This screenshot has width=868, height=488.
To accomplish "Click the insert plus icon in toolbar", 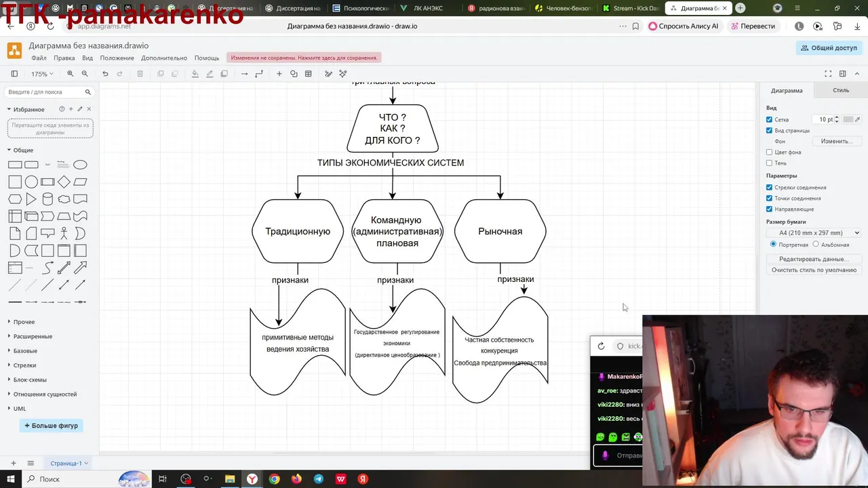I will (x=279, y=74).
